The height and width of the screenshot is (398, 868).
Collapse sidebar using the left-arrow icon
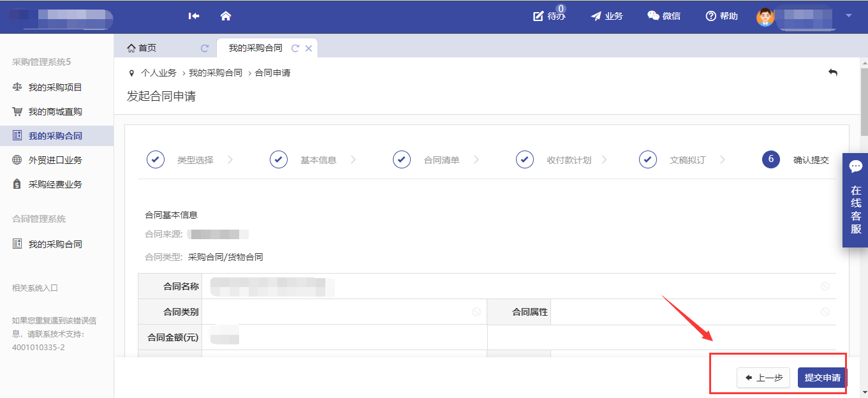(x=194, y=16)
